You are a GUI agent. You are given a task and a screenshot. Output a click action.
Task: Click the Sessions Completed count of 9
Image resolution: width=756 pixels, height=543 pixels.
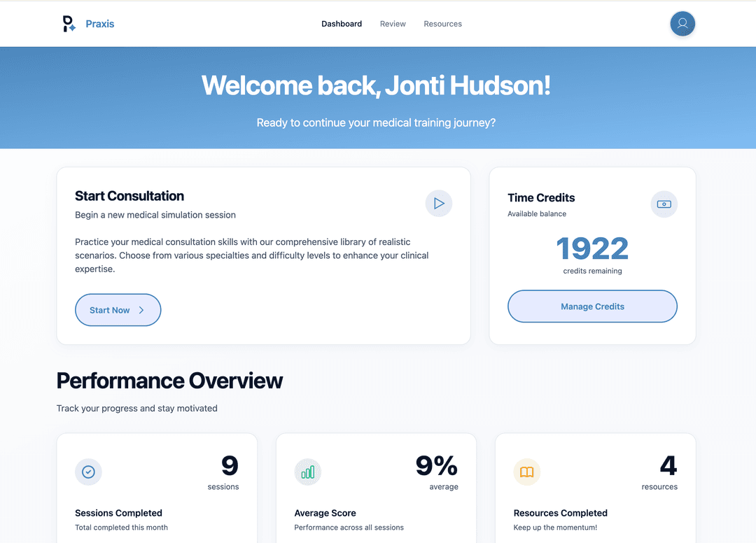point(232,464)
